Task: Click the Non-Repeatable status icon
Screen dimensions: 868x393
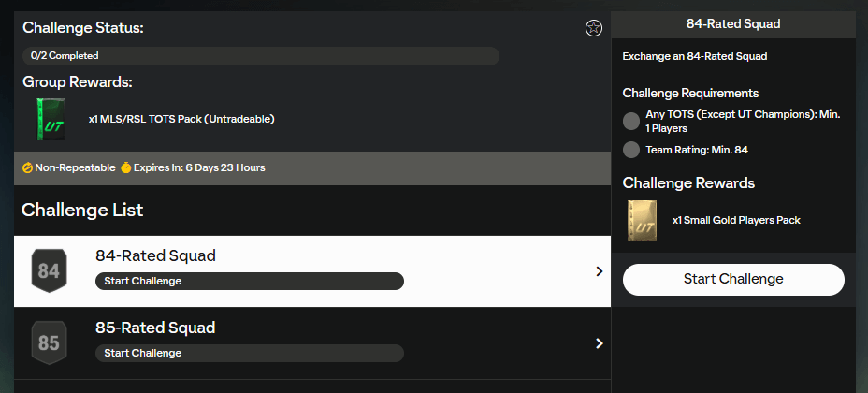Action: 28,168
